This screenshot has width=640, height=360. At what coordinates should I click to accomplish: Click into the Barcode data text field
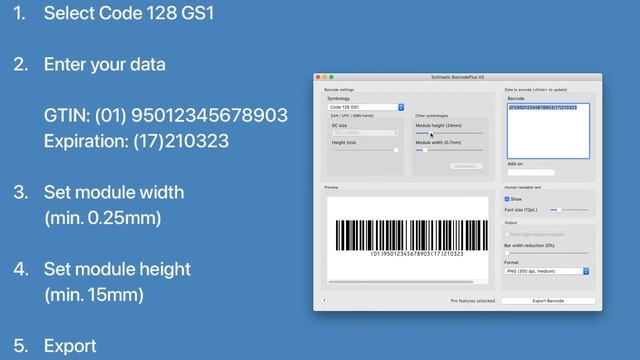click(x=548, y=131)
